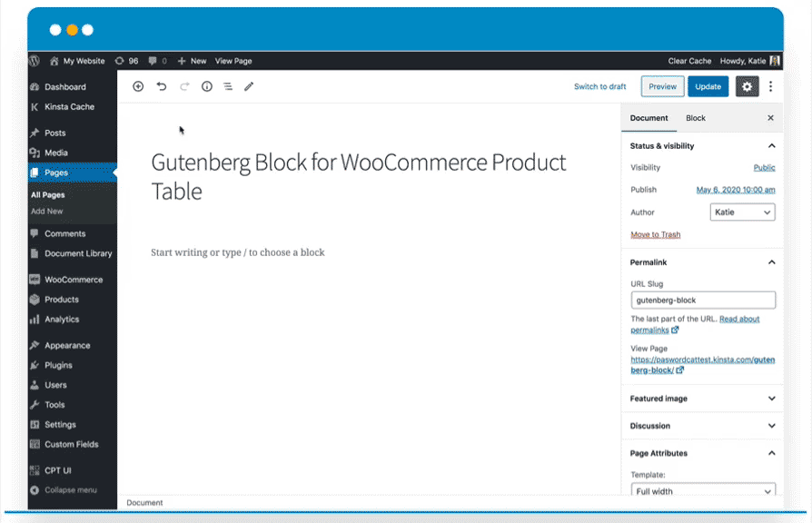The image size is (812, 523).
Task: Open the View Page URL link
Action: pyautogui.click(x=703, y=364)
